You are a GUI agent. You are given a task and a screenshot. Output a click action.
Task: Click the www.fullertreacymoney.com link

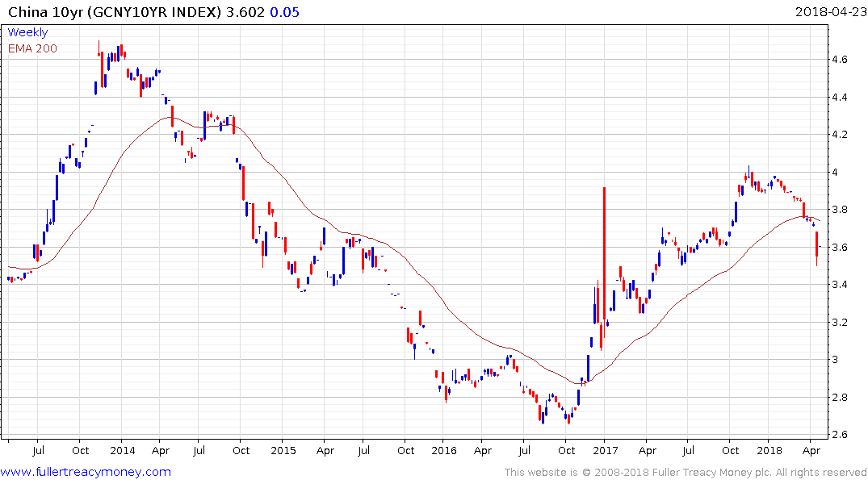click(x=86, y=472)
